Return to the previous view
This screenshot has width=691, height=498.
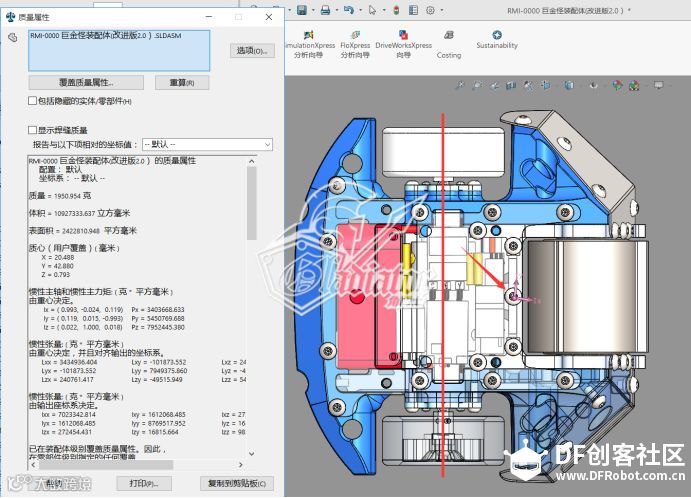494,85
